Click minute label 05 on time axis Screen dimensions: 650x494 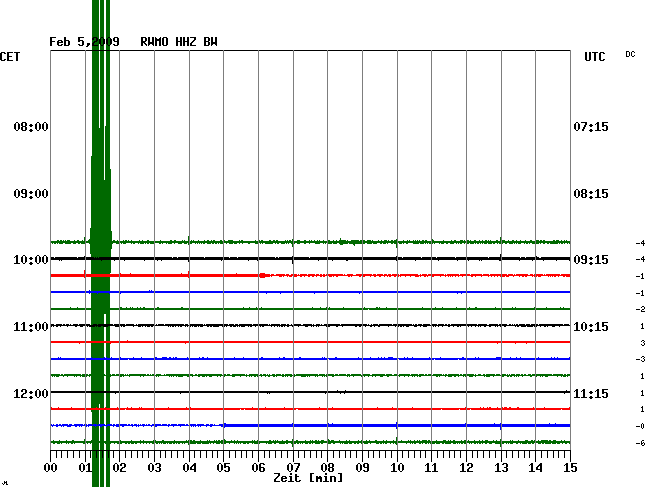pos(223,467)
